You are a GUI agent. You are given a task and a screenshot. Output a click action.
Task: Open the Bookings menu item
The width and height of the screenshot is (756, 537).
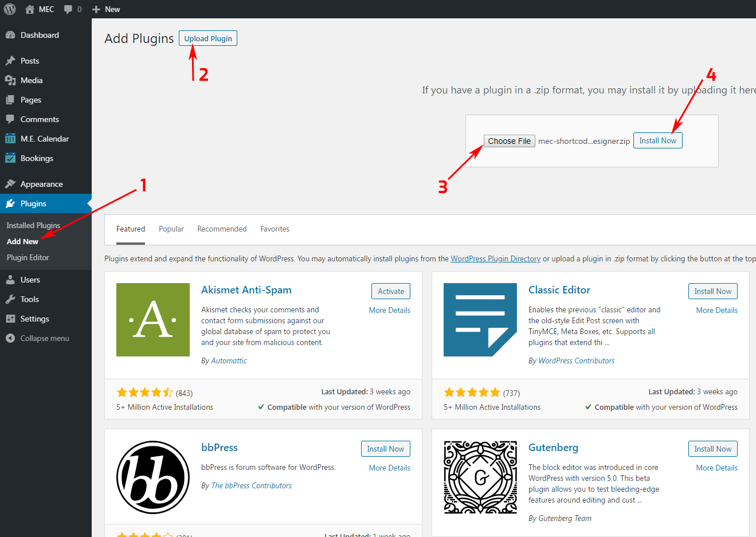(x=46, y=158)
